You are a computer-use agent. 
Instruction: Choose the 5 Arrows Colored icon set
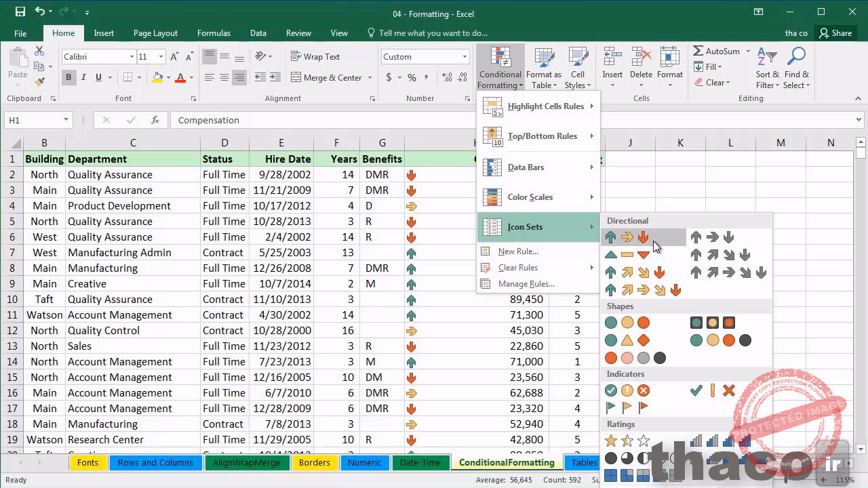tap(643, 290)
